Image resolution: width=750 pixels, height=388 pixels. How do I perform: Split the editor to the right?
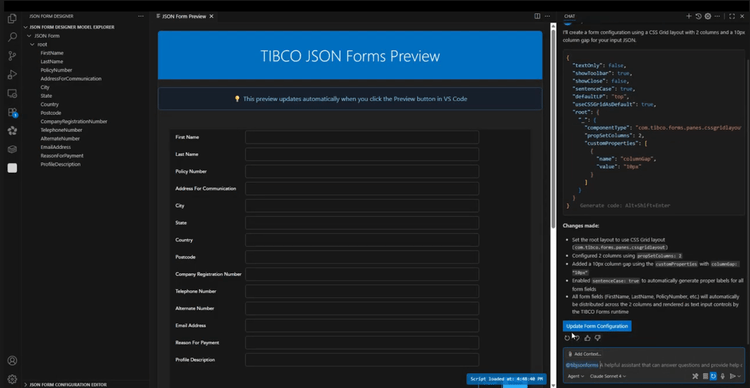coord(537,16)
